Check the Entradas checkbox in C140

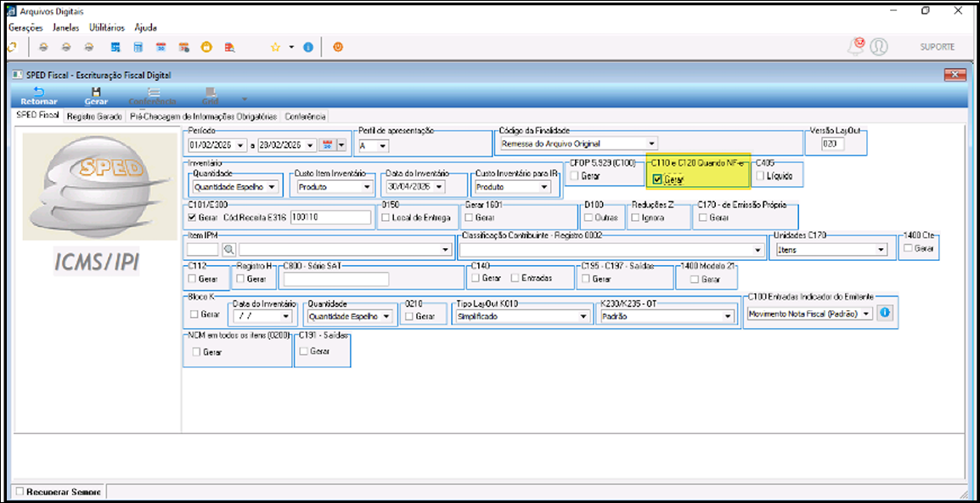515,278
